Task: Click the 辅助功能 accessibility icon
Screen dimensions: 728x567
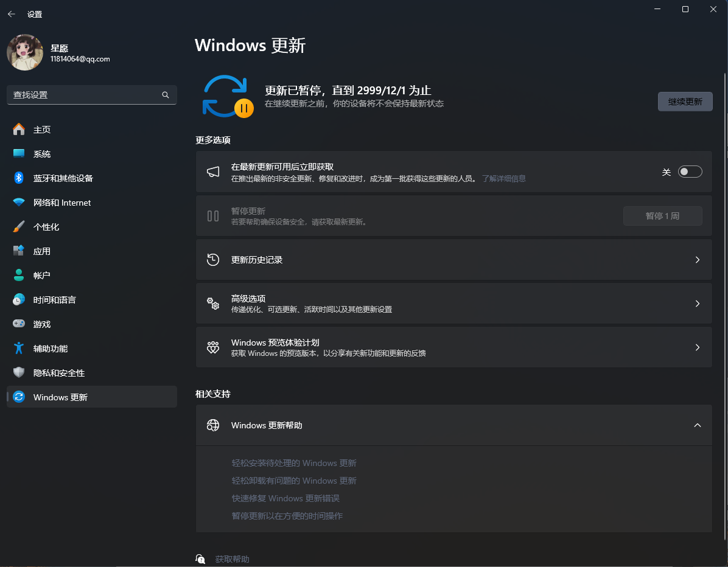Action: pos(19,348)
